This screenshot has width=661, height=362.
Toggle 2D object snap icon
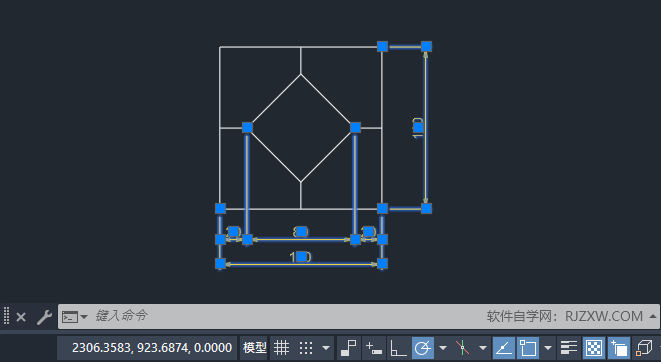(528, 348)
